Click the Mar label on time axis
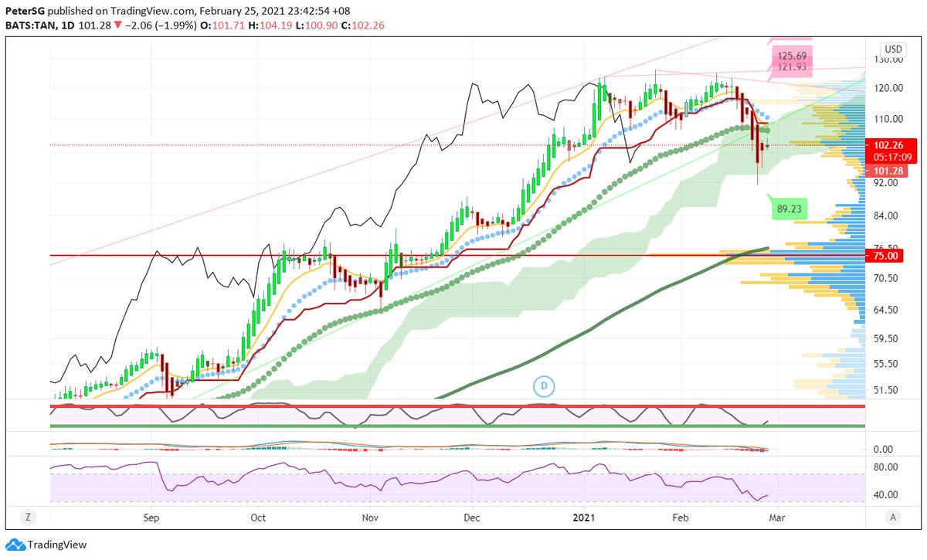This screenshot has height=560, width=927. 776,518
